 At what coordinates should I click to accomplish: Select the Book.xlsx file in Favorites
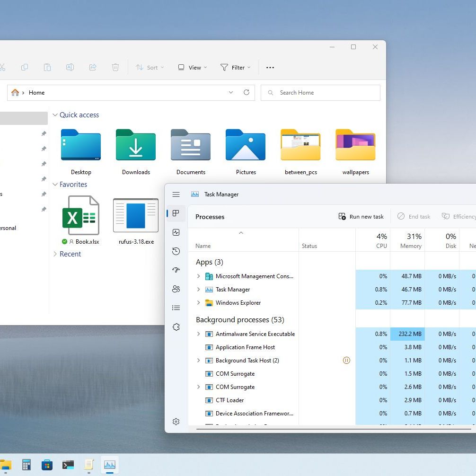(x=81, y=220)
